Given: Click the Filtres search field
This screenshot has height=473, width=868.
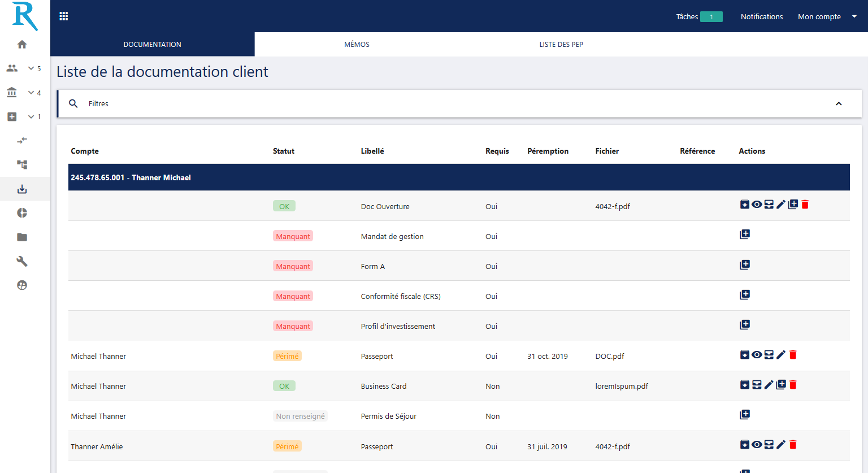Looking at the screenshot, I should [452, 104].
